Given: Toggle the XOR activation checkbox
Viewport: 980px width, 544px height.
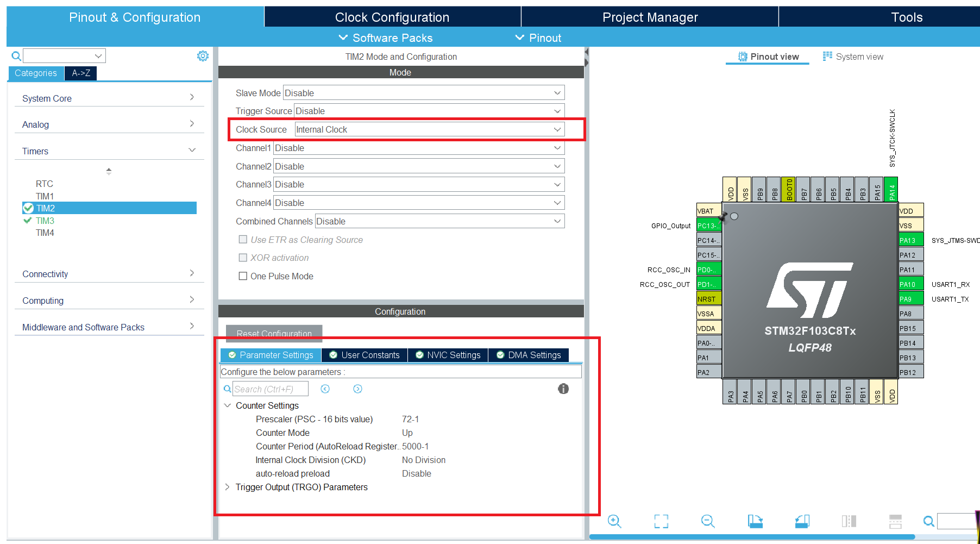Looking at the screenshot, I should click(x=243, y=258).
